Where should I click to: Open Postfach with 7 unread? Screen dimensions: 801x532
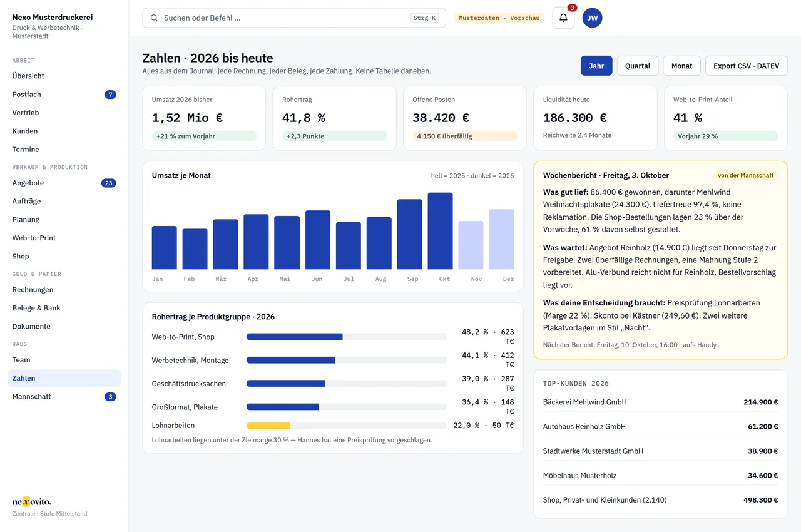coord(64,95)
